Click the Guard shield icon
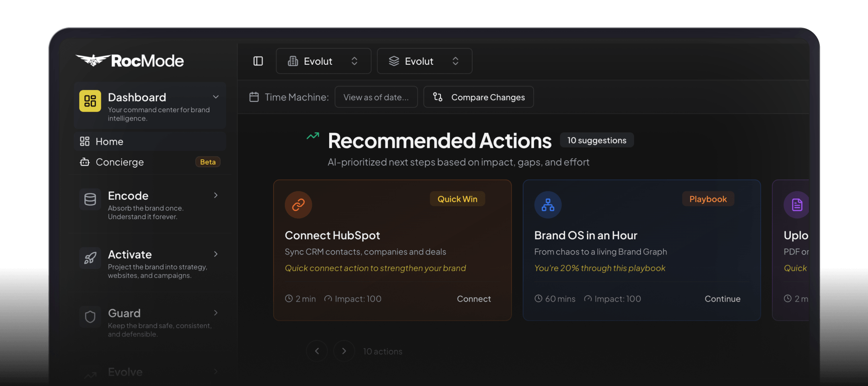Image resolution: width=868 pixels, height=386 pixels. point(90,317)
